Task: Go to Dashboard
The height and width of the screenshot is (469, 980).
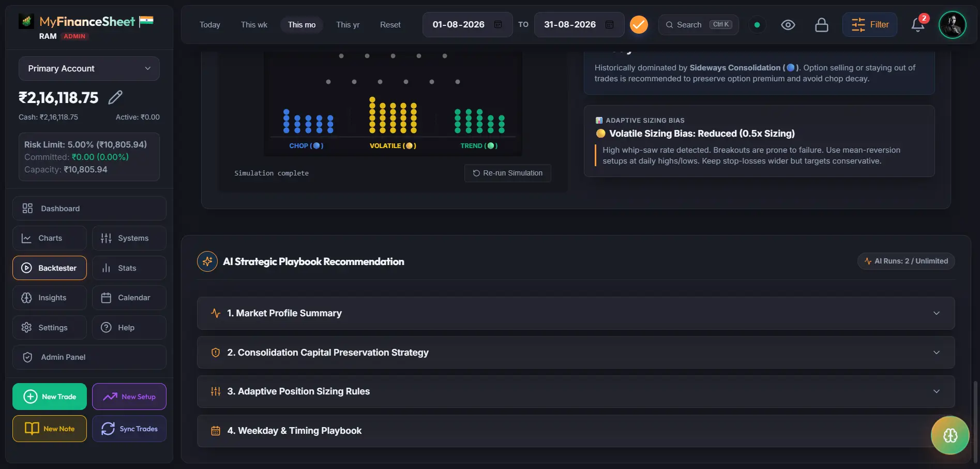Action: point(89,209)
